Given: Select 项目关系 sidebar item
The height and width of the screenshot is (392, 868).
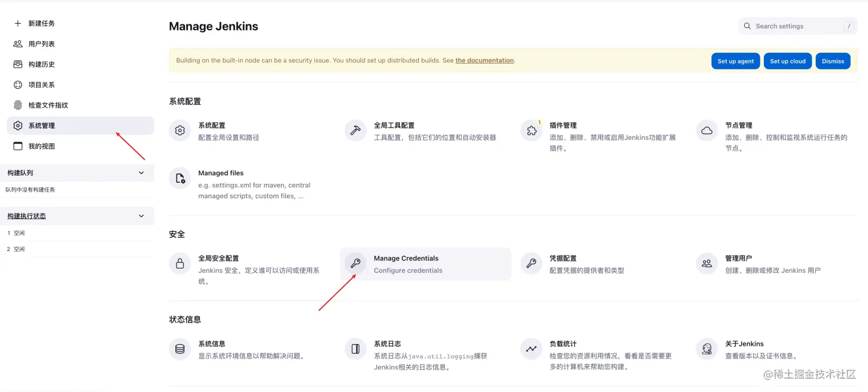Looking at the screenshot, I should tap(80, 84).
